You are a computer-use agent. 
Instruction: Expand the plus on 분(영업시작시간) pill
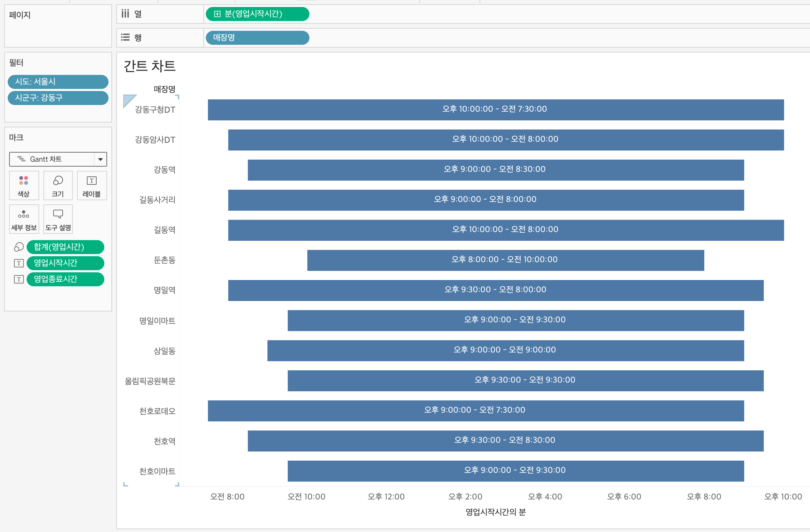[217, 14]
